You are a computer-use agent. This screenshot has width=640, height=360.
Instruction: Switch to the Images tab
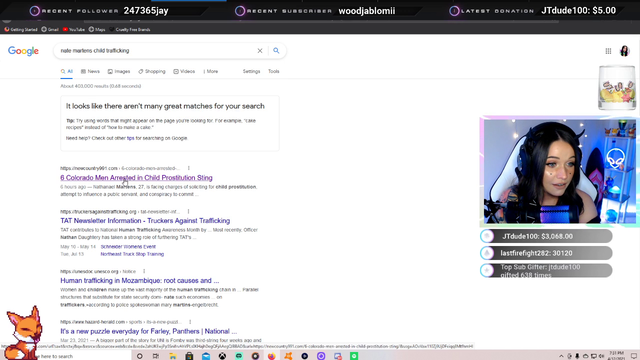point(119,71)
